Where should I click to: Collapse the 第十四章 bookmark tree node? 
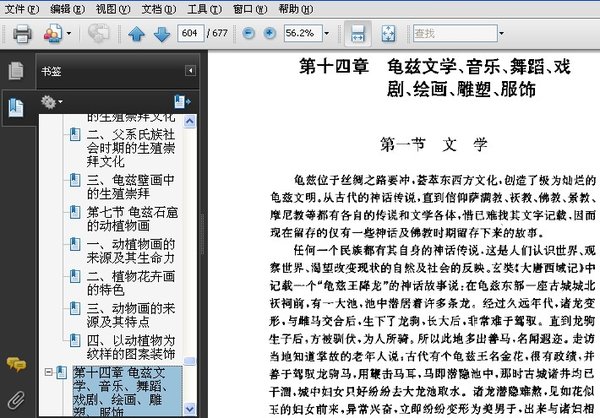tap(48, 372)
